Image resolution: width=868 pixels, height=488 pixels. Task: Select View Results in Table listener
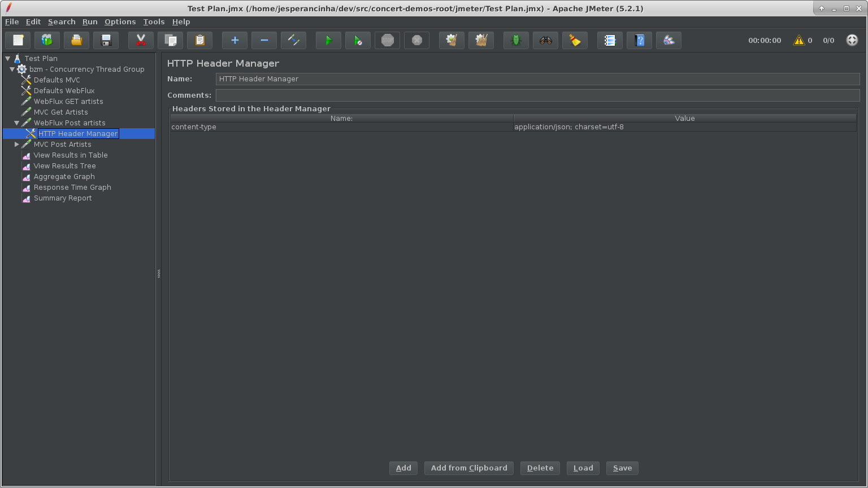point(70,155)
